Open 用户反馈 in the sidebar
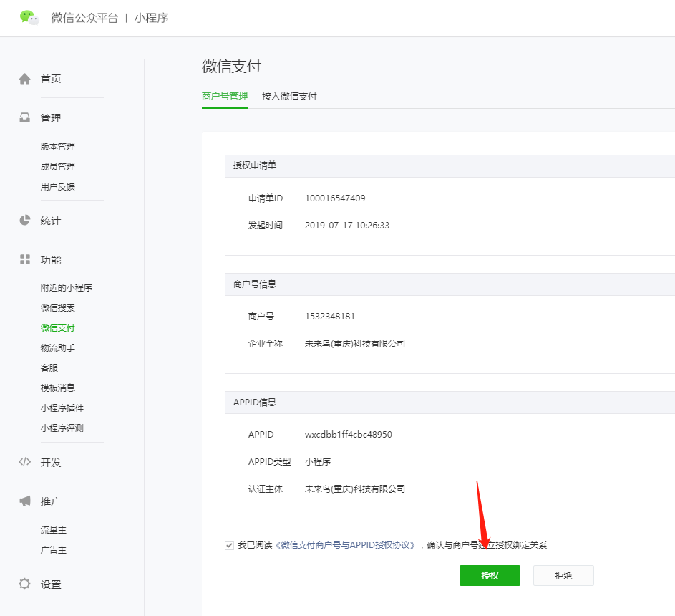 click(58, 187)
